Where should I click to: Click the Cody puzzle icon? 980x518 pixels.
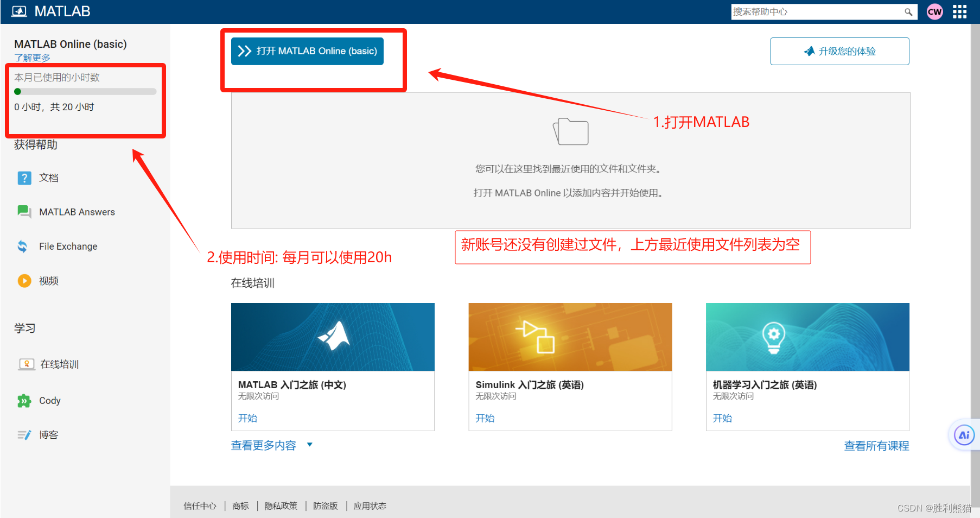point(24,401)
